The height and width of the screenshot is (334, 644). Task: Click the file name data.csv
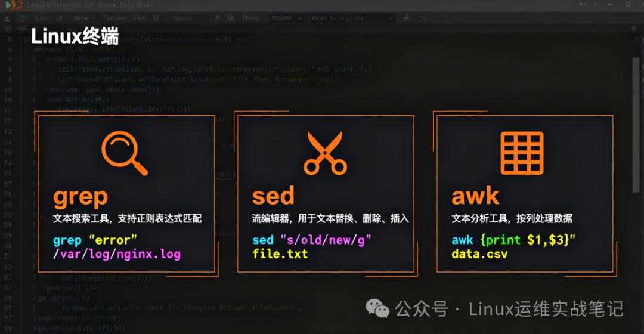pyautogui.click(x=479, y=254)
